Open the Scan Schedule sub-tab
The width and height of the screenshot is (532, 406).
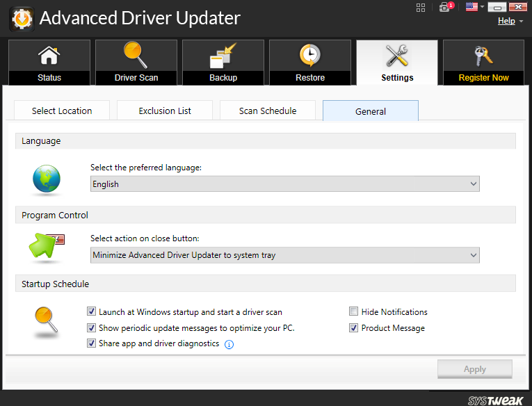coord(268,111)
